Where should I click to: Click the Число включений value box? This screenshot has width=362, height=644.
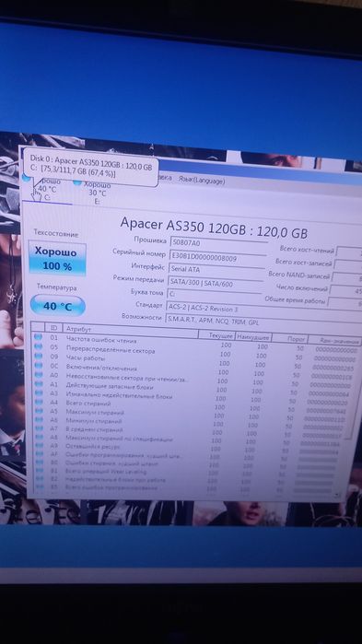(x=345, y=291)
